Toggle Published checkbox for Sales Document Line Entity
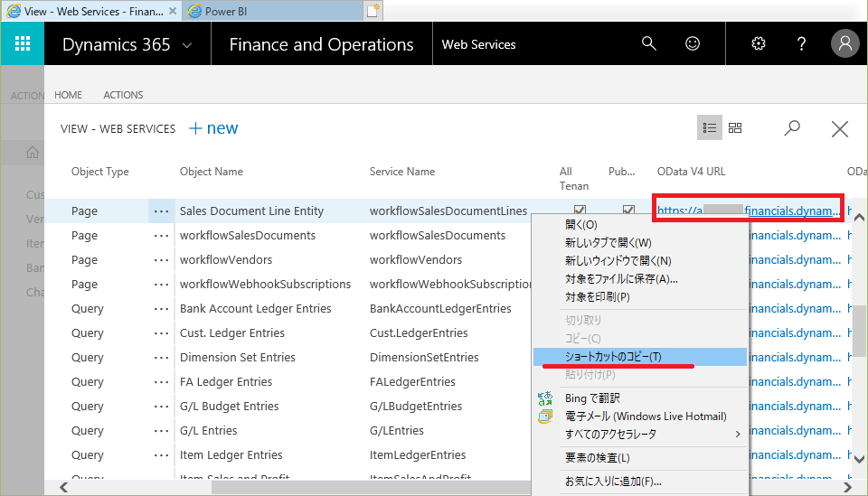Screen dimensions: 868x496 tap(628, 211)
